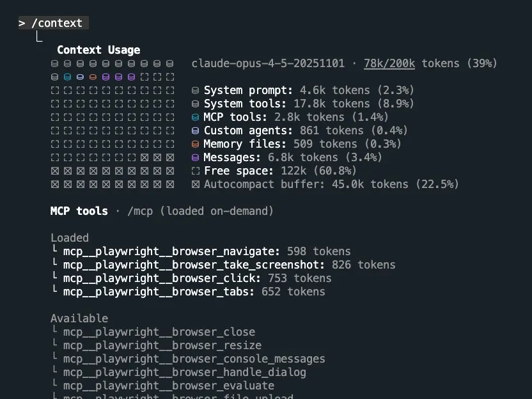Screen dimensions: 532x399
Task: Click the teal cell in the usage grid
Action: pyautogui.click(x=68, y=77)
